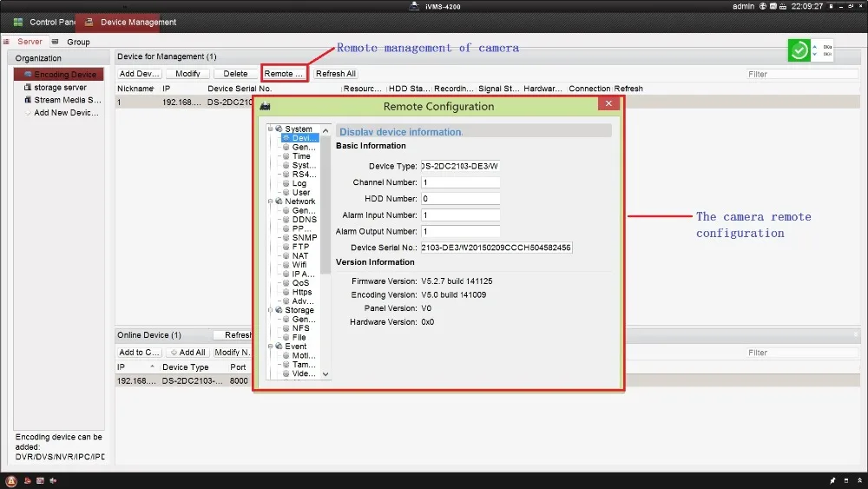Click the speaker icon in bottom bar
Image resolution: width=868 pixels, height=489 pixels.
(53, 480)
